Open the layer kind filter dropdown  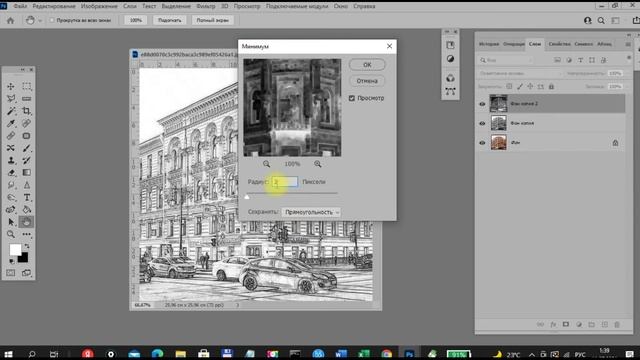click(x=506, y=60)
